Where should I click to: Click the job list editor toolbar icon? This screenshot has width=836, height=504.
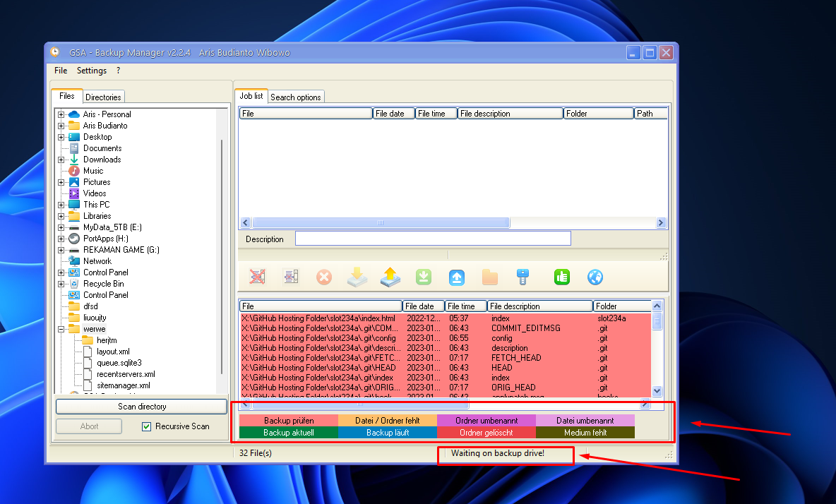tap(291, 277)
